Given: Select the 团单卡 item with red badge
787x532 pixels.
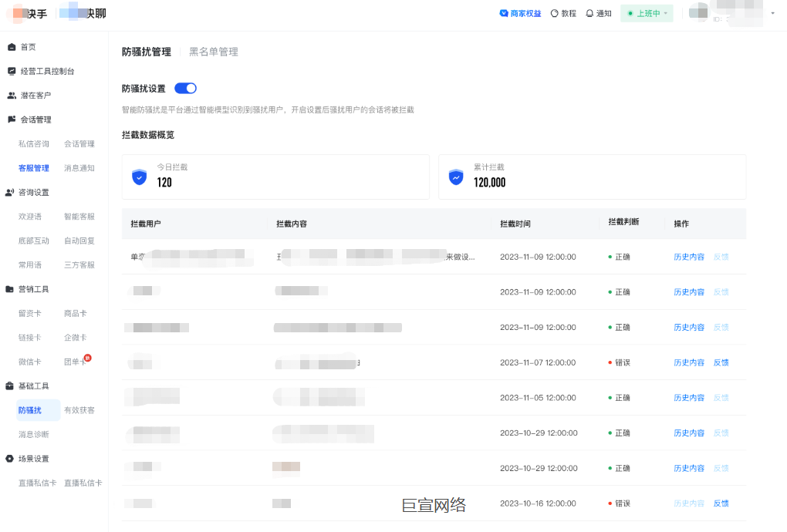Looking at the screenshot, I should coord(76,361).
